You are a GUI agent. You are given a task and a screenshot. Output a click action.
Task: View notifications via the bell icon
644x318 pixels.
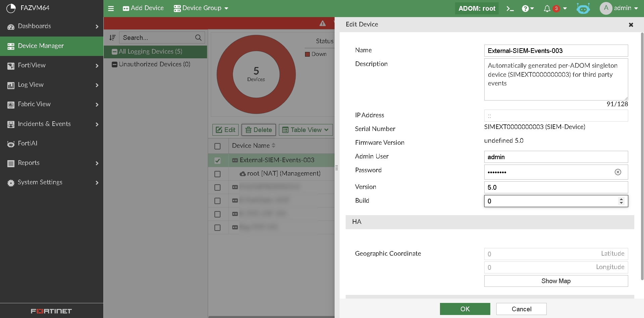click(x=546, y=8)
